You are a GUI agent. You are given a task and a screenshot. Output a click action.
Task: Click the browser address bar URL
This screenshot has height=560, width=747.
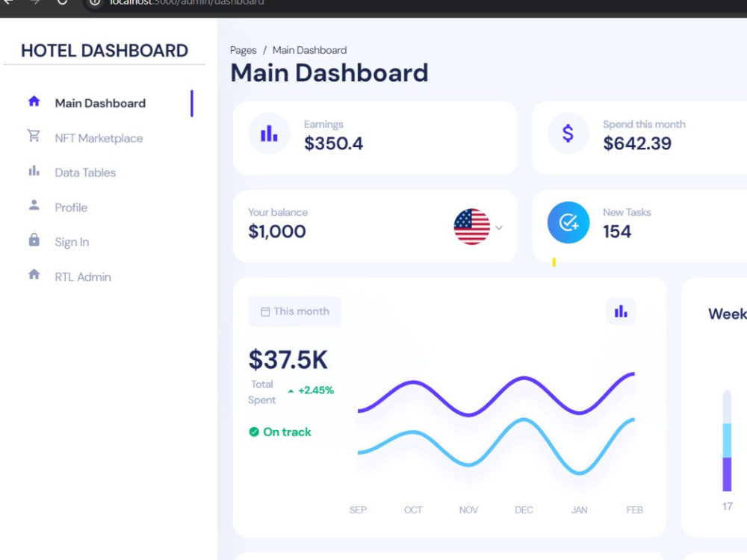point(187,2)
